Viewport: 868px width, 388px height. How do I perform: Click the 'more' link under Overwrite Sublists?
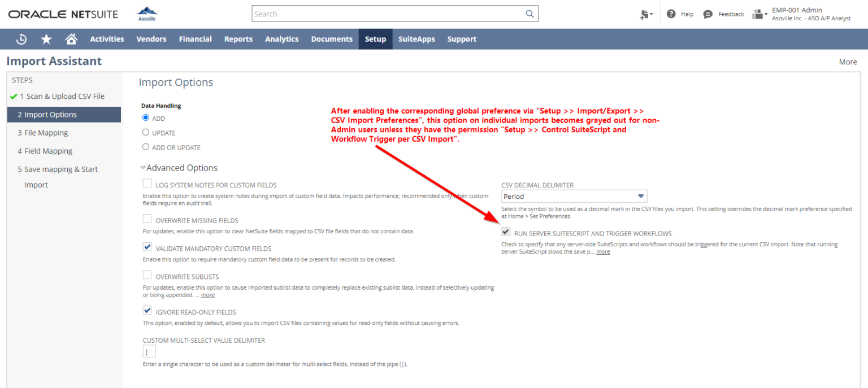[x=207, y=294]
